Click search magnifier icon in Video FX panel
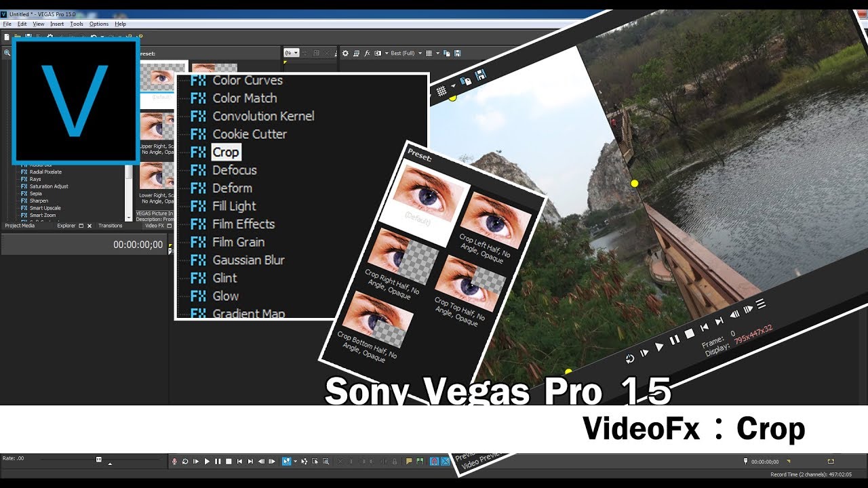 pos(7,53)
